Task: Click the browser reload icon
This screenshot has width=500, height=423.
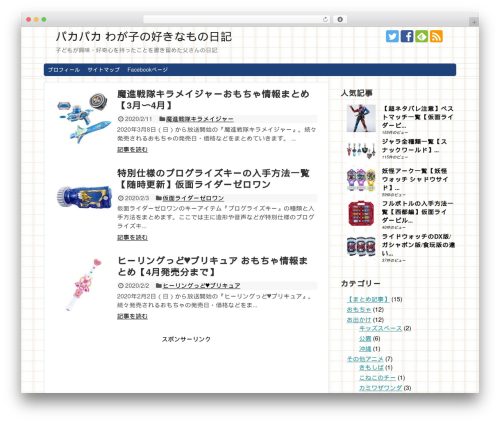Action: click(325, 19)
